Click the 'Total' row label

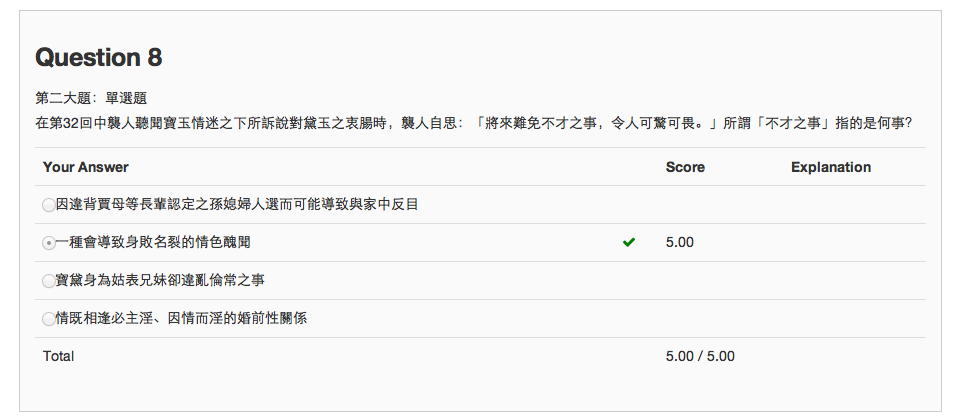[x=58, y=356]
